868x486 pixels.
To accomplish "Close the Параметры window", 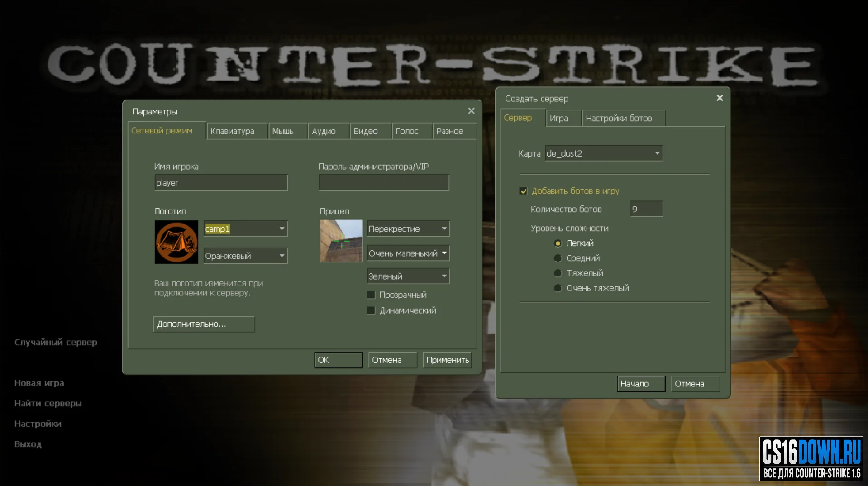I will (471, 111).
